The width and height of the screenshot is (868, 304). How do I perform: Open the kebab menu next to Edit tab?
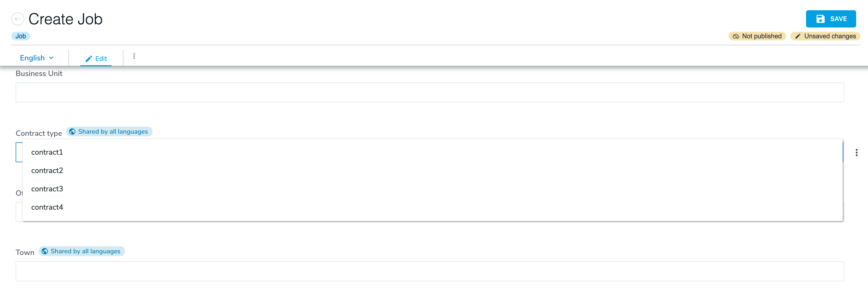click(x=134, y=56)
